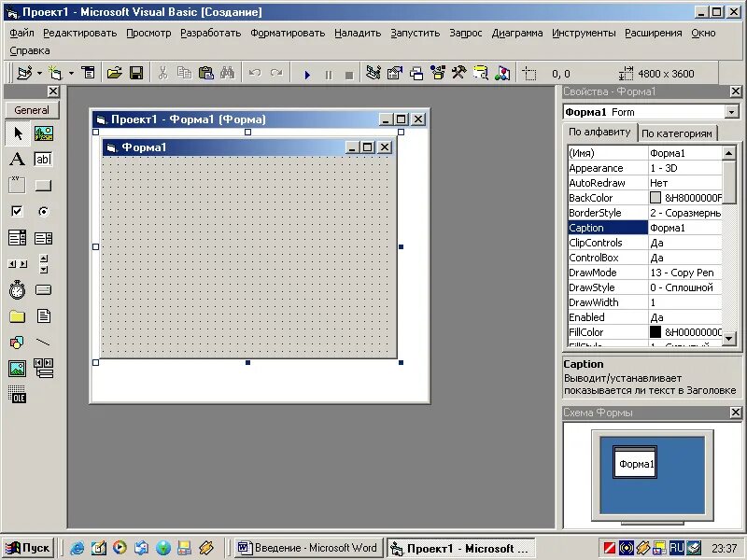This screenshot has height=560, width=747.
Task: Select the CheckBox tool in toolbox
Action: (x=17, y=211)
